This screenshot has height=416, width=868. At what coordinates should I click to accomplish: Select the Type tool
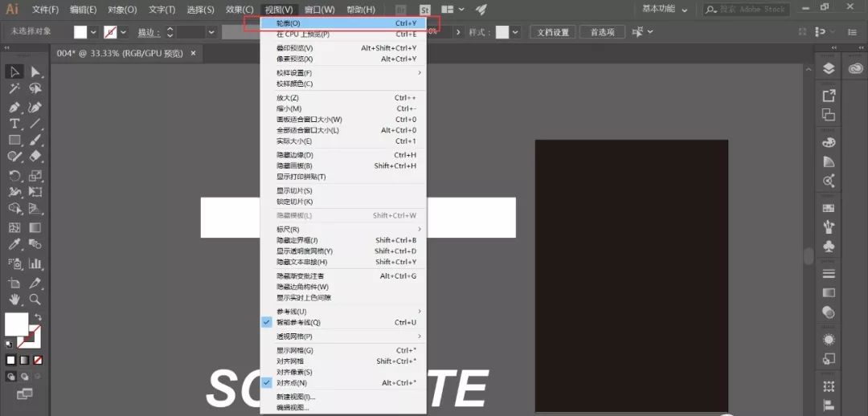coord(14,124)
